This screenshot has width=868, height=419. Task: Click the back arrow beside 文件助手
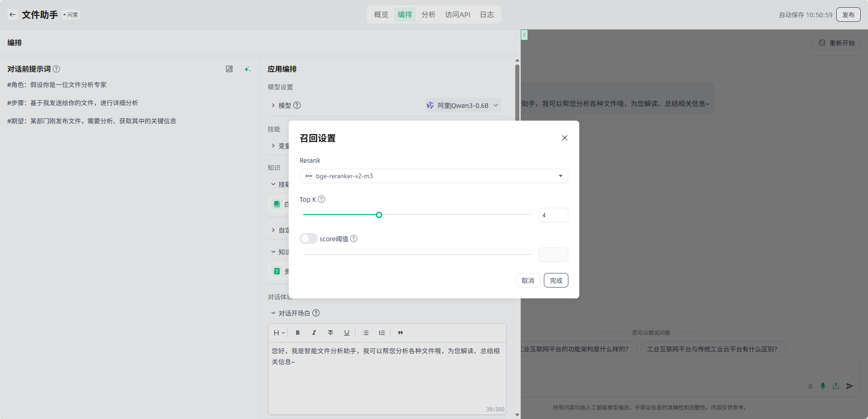coord(13,15)
